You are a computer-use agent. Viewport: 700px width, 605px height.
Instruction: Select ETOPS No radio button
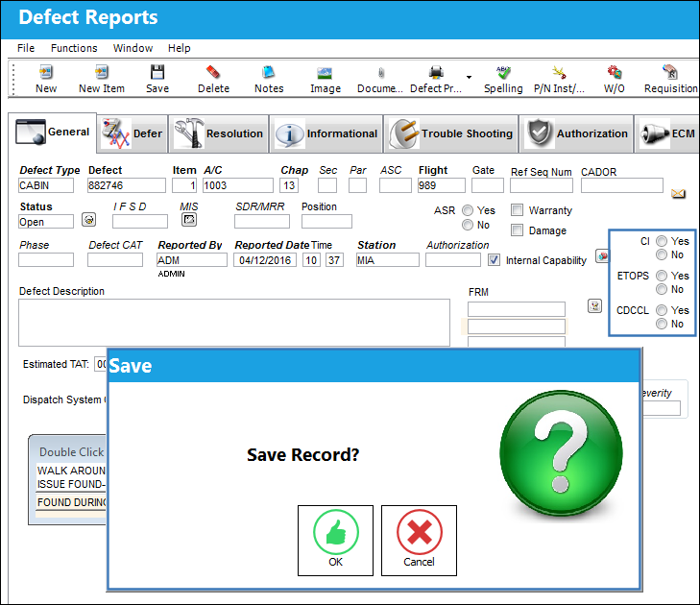click(x=662, y=289)
